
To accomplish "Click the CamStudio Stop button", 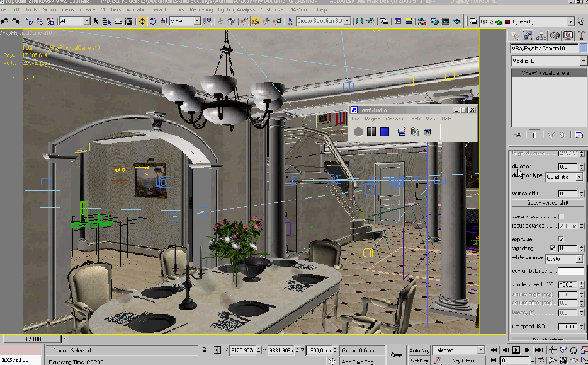I will 385,132.
